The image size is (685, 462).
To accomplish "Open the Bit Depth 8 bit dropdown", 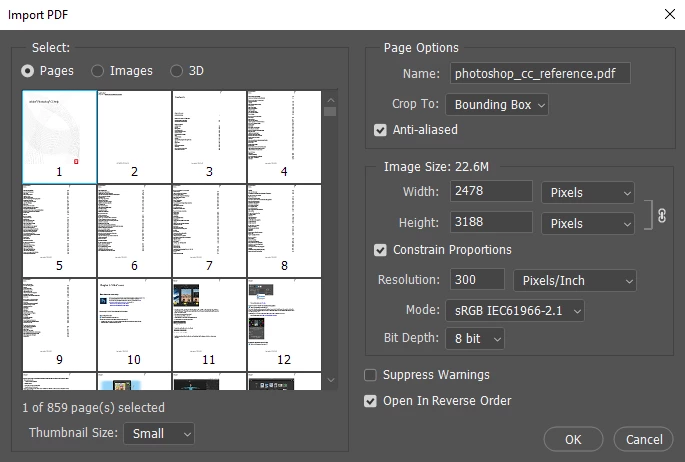I will click(475, 339).
